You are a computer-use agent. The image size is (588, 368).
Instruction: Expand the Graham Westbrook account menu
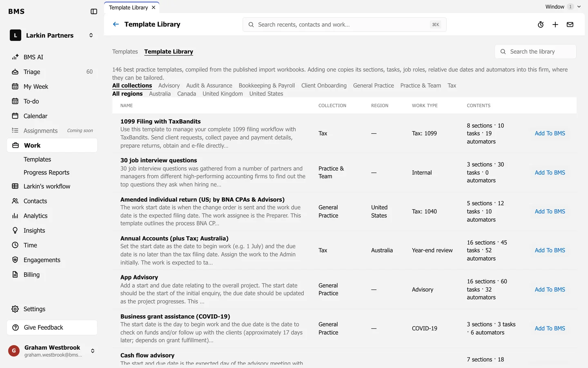pyautogui.click(x=93, y=351)
